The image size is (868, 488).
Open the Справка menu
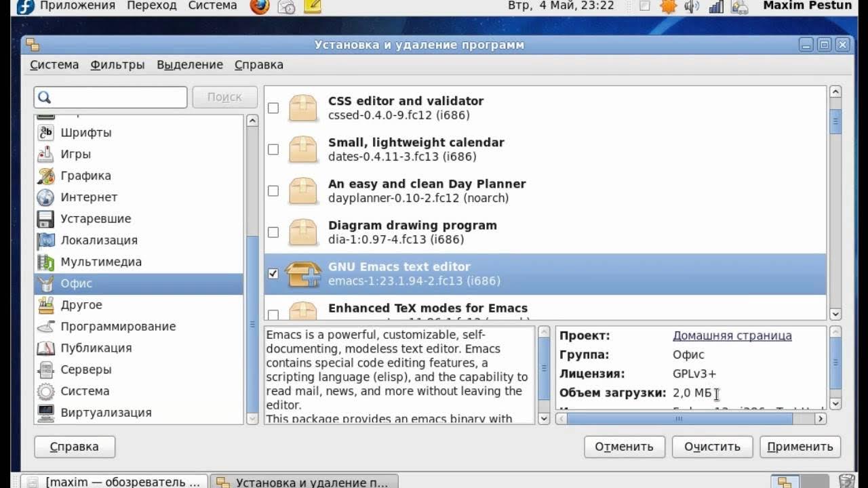(259, 65)
